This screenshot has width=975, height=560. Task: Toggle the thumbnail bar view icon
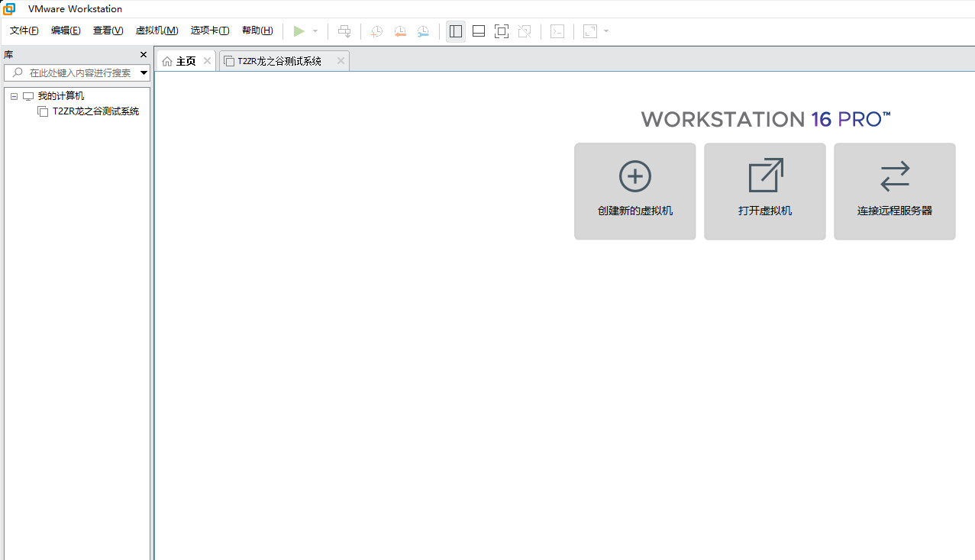(479, 31)
